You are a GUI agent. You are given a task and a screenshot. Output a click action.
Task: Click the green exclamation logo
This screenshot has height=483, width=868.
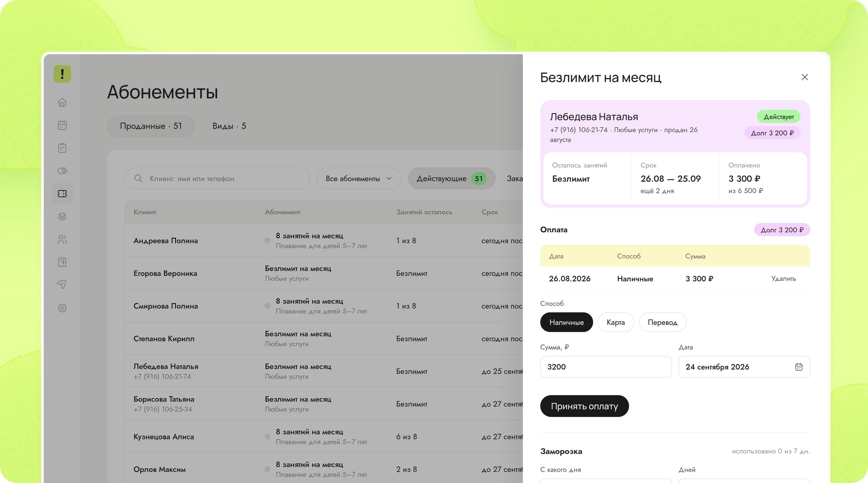[62, 74]
